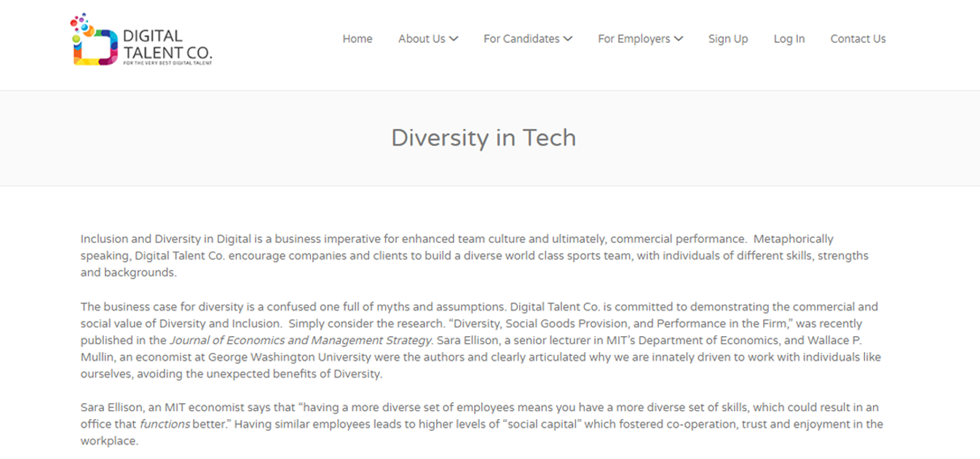Open the Sign Up page
Image resolution: width=980 pixels, height=459 pixels.
(728, 39)
